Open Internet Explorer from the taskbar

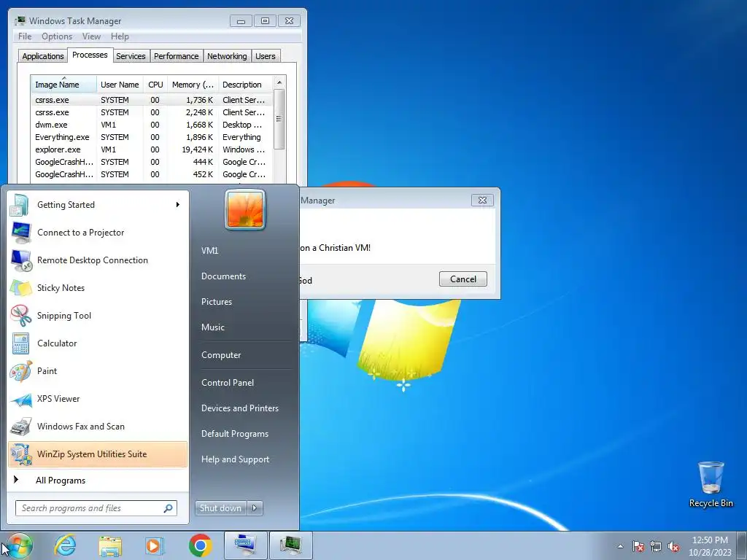[65, 545]
